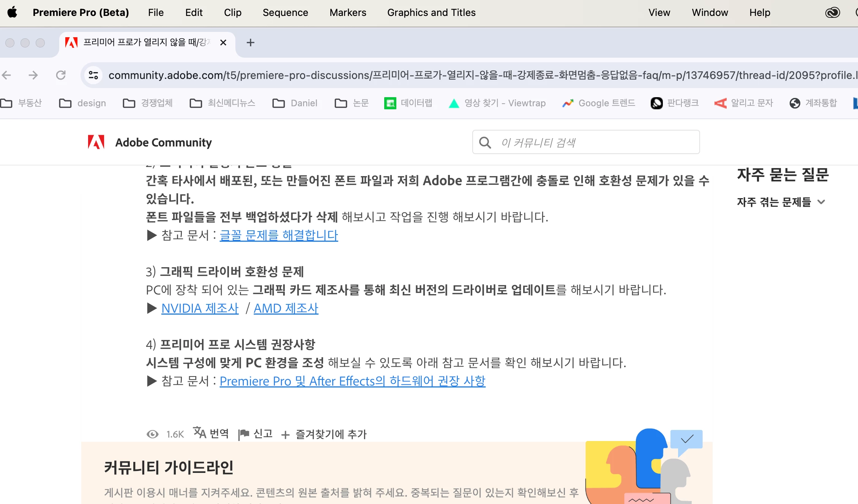Click the browser reload icon

[61, 75]
